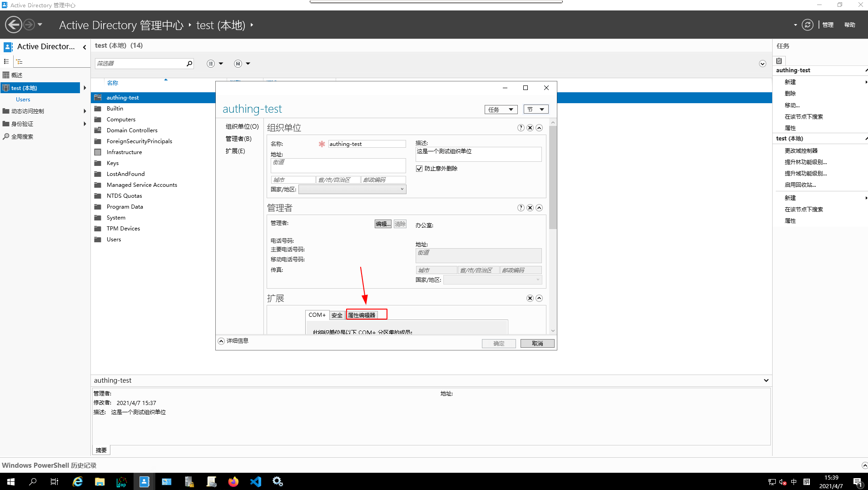The width and height of the screenshot is (868, 490).
Task: Close the 管理者 section with X icon
Action: pyautogui.click(x=530, y=208)
